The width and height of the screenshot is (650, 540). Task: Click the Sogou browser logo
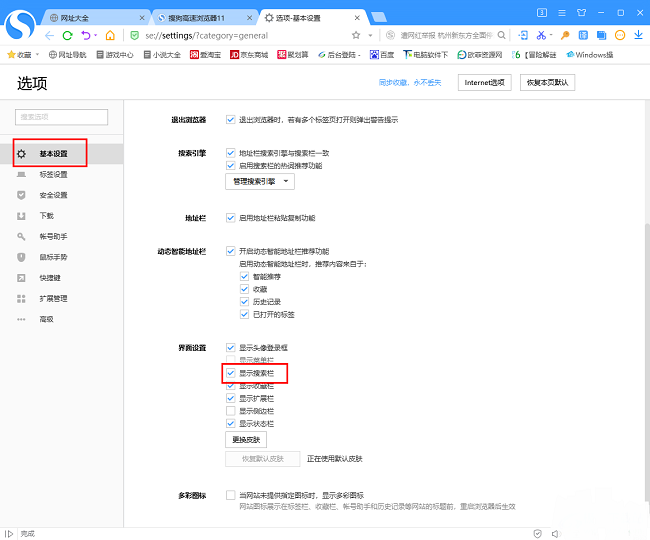[x=20, y=25]
